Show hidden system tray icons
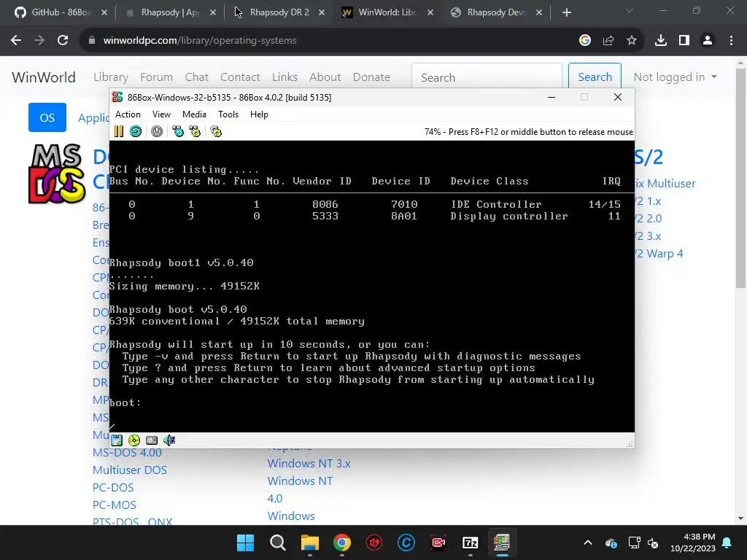The height and width of the screenshot is (560, 747). pyautogui.click(x=588, y=542)
